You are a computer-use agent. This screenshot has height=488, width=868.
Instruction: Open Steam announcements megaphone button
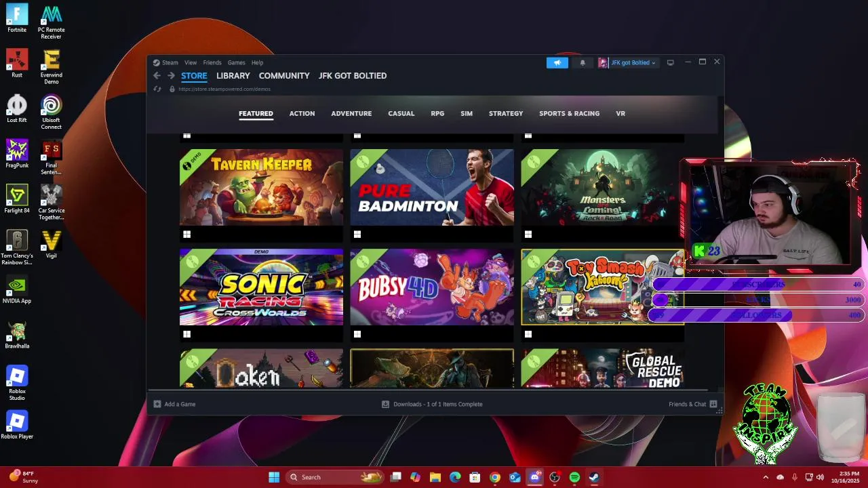[x=557, y=62]
